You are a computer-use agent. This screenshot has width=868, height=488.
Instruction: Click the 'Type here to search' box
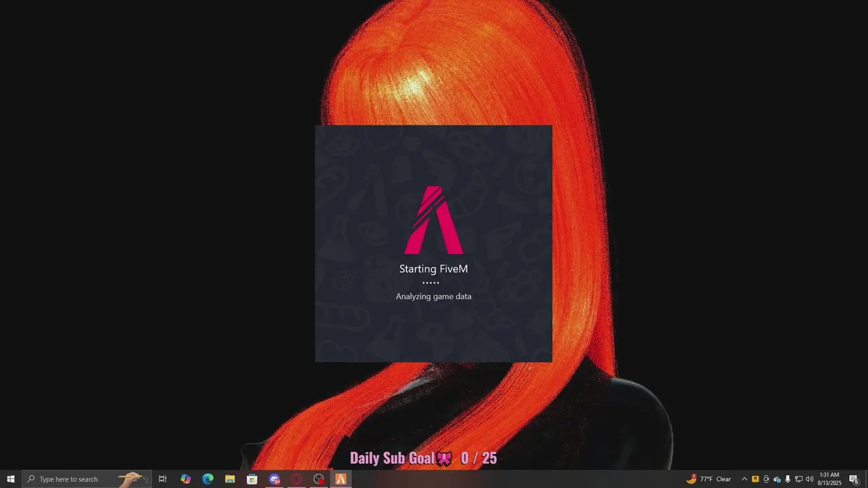(87, 479)
